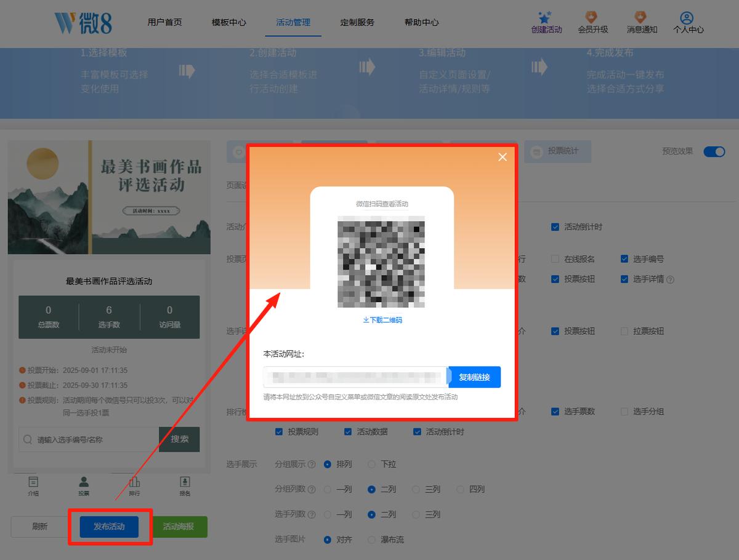Click the 下载二维码 link

pos(382,320)
